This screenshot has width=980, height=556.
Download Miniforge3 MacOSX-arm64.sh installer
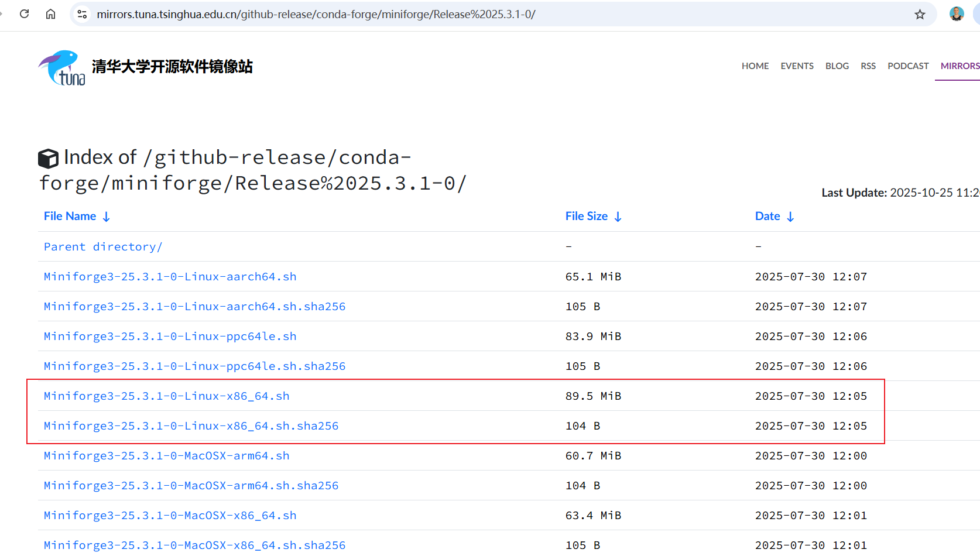(167, 456)
